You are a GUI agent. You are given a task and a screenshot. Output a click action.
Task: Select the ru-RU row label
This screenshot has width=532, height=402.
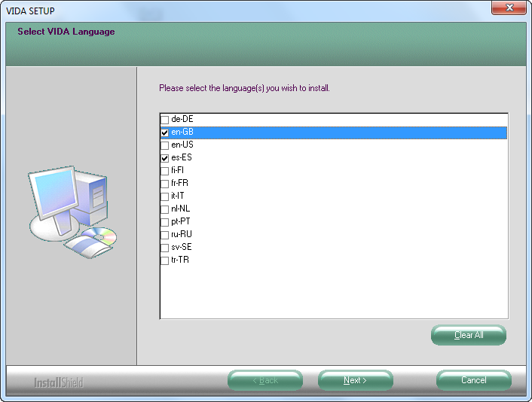(182, 234)
